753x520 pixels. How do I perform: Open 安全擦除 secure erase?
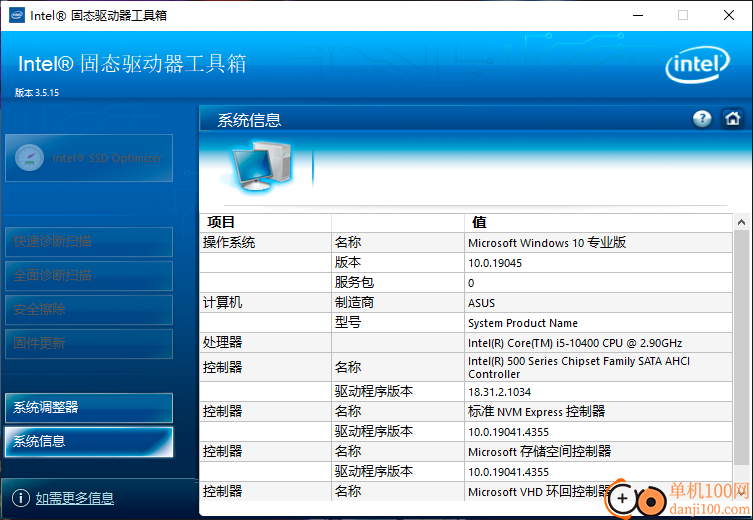(x=89, y=310)
